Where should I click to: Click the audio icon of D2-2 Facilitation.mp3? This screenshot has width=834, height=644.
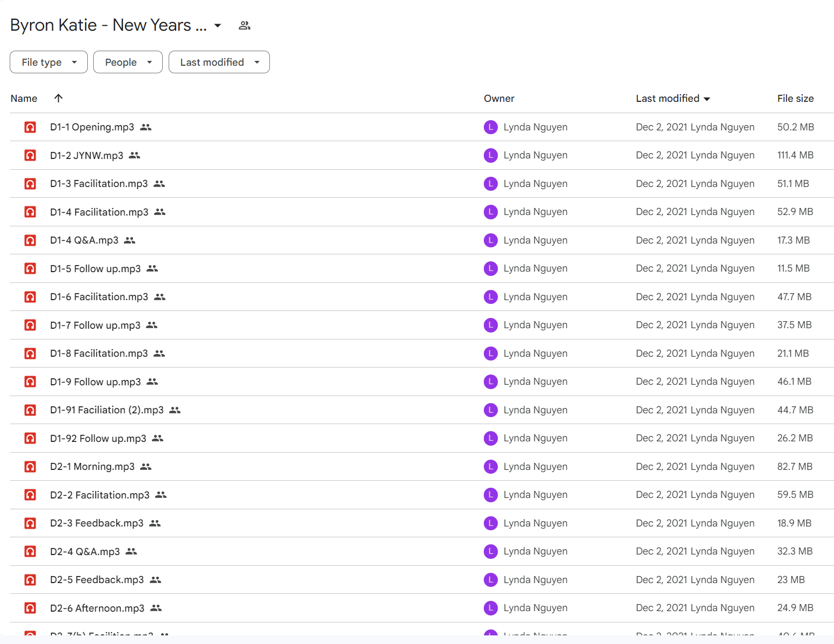(x=30, y=495)
